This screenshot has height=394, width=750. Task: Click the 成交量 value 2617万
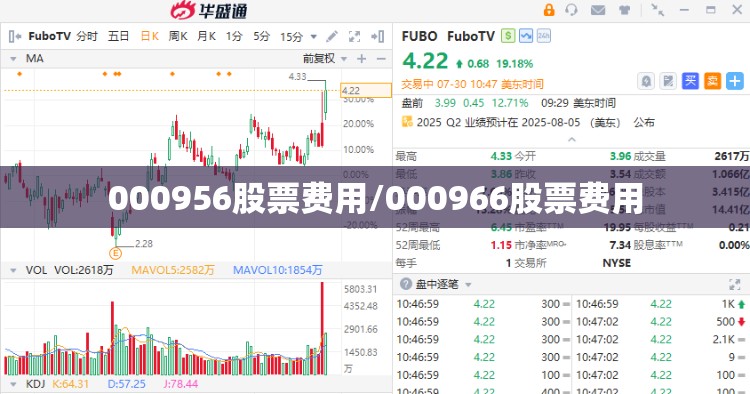(x=731, y=156)
